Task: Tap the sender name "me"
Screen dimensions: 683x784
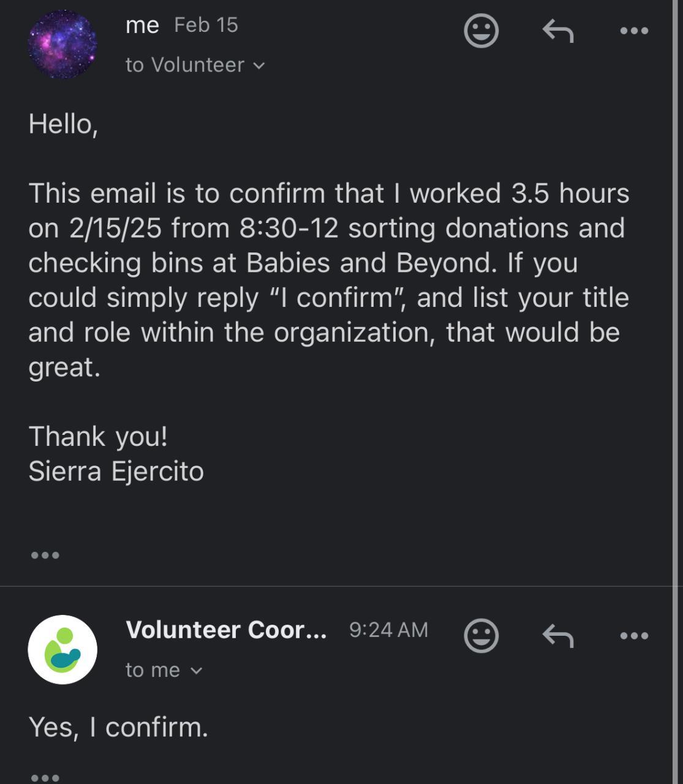Action: pyautogui.click(x=142, y=26)
